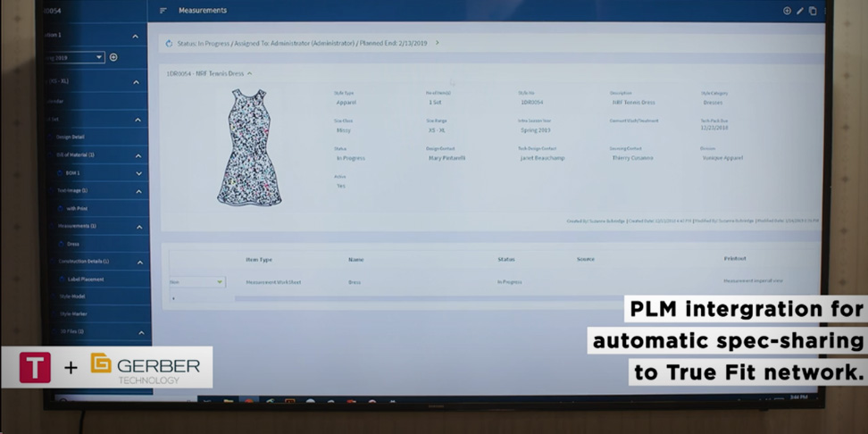Click the Thierry Cusanno sourcing contact value
Viewport: 868px width, 434px height.
(x=632, y=158)
